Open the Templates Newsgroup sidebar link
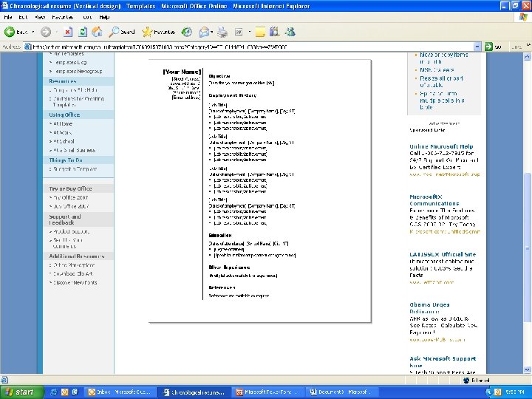 78,71
